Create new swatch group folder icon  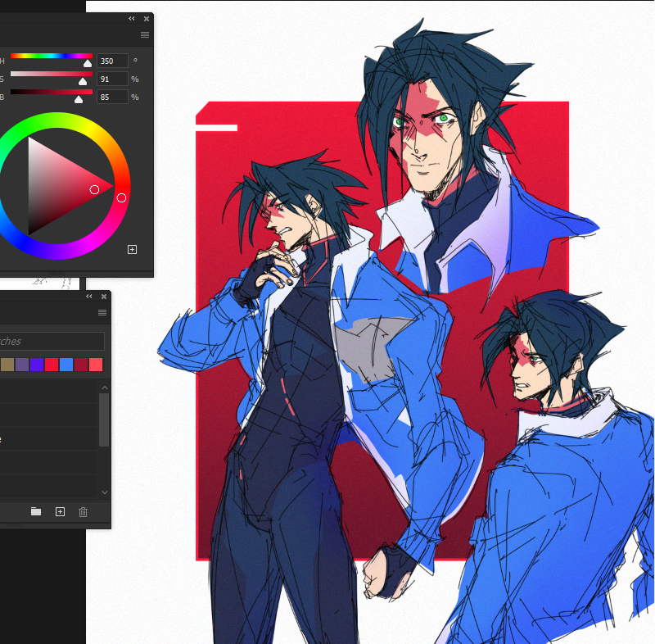tap(36, 511)
